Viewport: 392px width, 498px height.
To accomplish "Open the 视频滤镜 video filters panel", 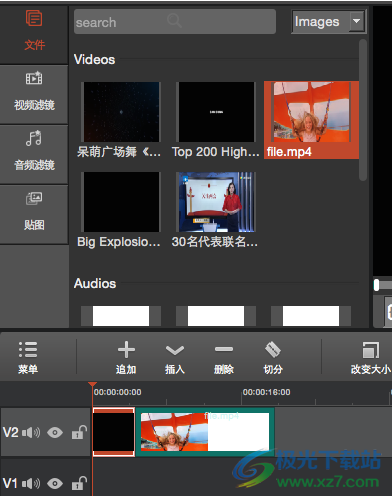I will (34, 95).
